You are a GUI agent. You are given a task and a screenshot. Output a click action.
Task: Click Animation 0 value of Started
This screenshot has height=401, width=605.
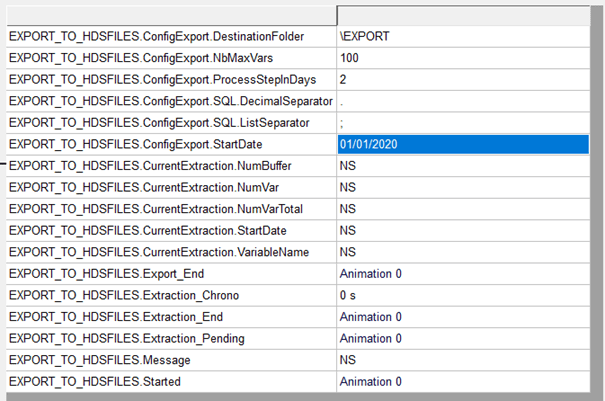pyautogui.click(x=370, y=382)
